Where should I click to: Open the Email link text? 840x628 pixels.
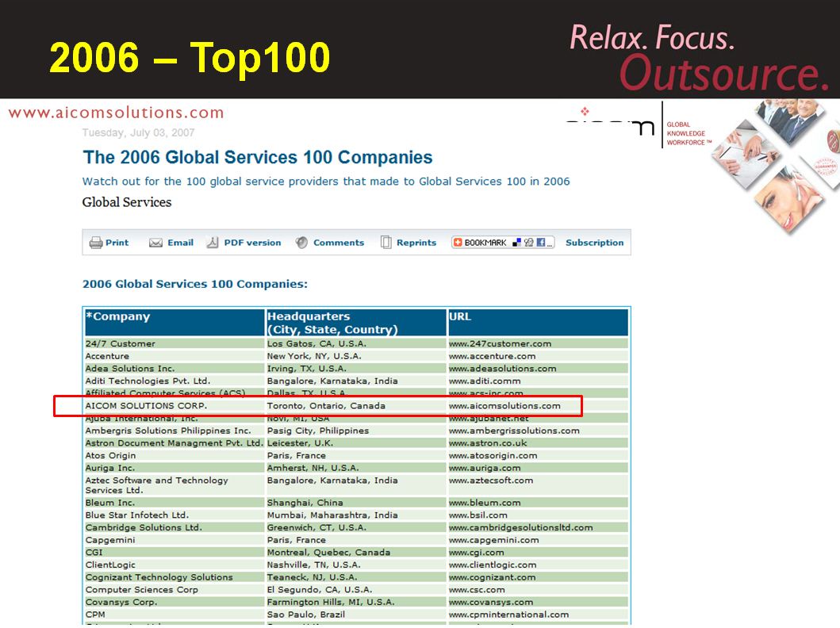[x=181, y=243]
